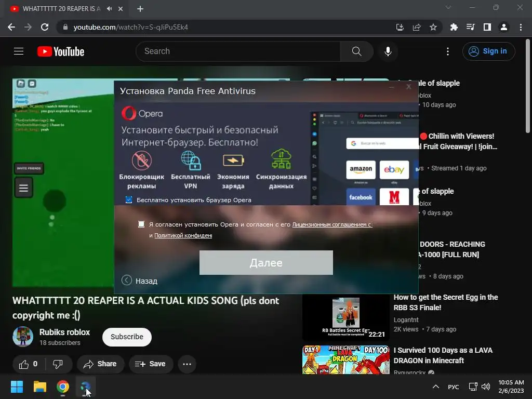
Task: Open 'I Survived 100 Days as a LAVA DRAGON' video
Action: [443, 355]
